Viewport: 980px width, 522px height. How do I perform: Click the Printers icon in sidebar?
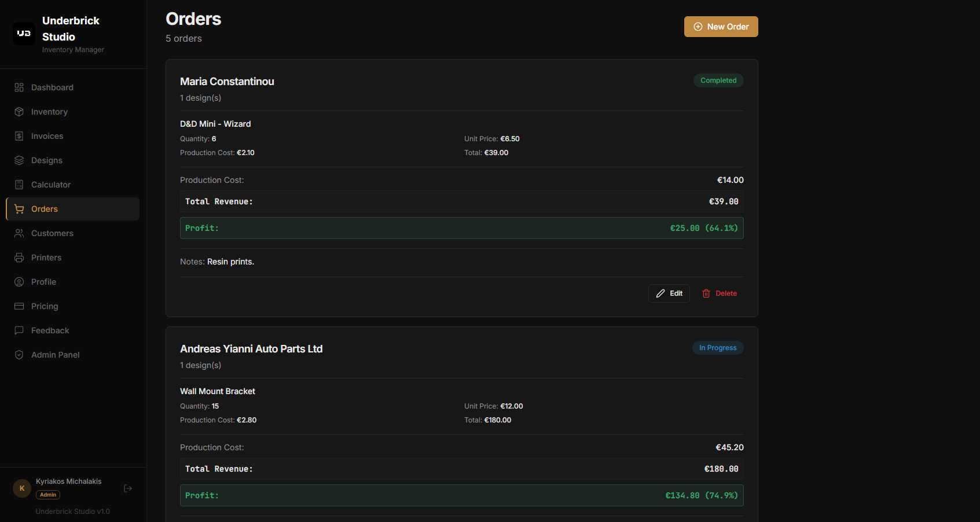tap(19, 258)
